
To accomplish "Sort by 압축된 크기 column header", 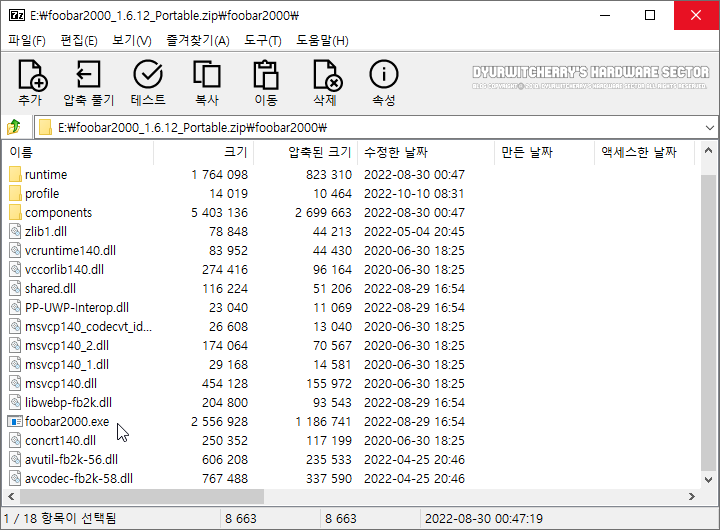I will [305, 152].
